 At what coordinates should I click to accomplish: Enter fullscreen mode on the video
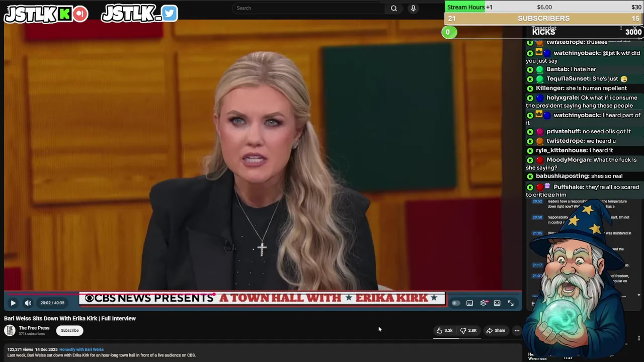511,303
